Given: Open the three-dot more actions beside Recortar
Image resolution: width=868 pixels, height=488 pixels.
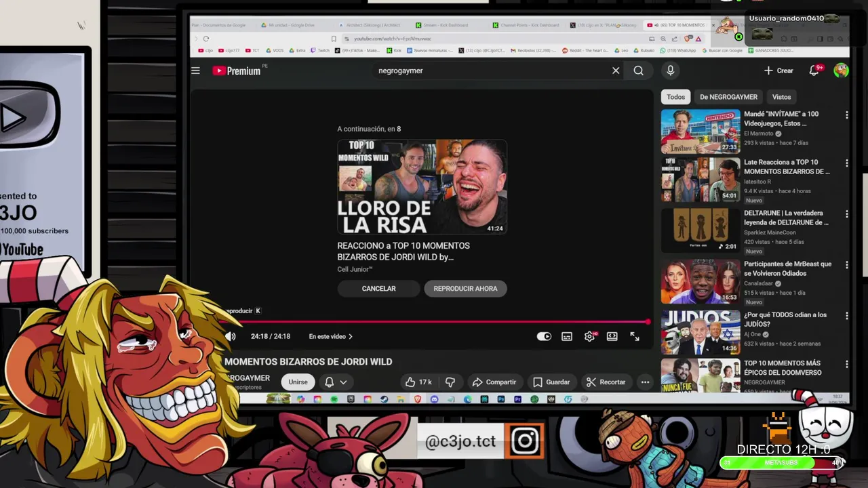Looking at the screenshot, I should (645, 382).
